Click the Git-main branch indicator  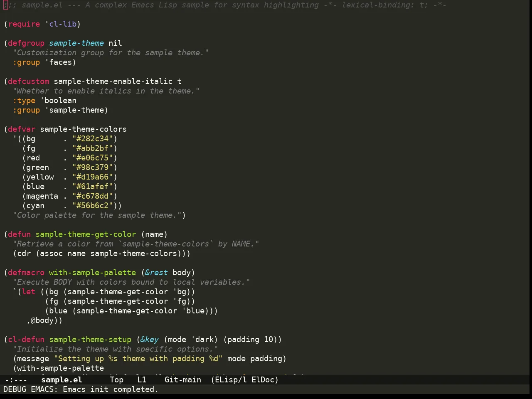[x=183, y=379]
